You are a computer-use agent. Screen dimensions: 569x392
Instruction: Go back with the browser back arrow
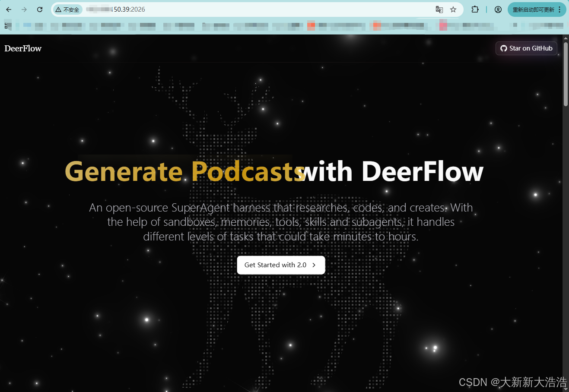[9, 9]
